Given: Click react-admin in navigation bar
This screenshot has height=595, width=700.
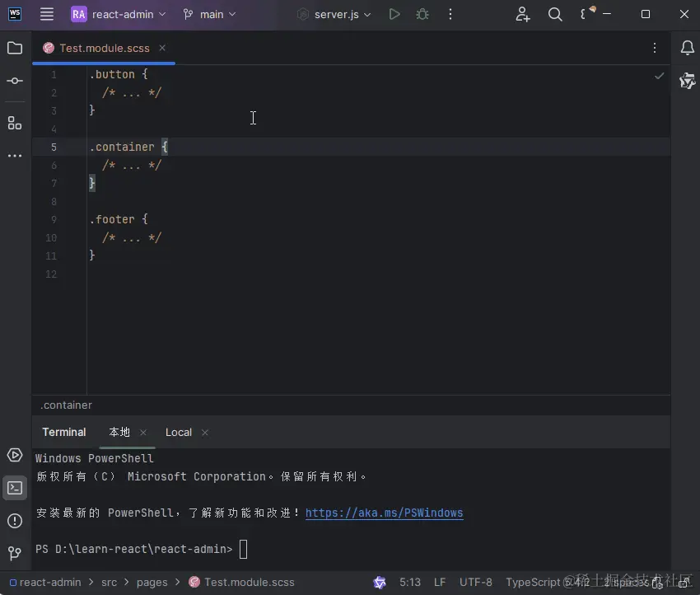Looking at the screenshot, I should pyautogui.click(x=45, y=582).
